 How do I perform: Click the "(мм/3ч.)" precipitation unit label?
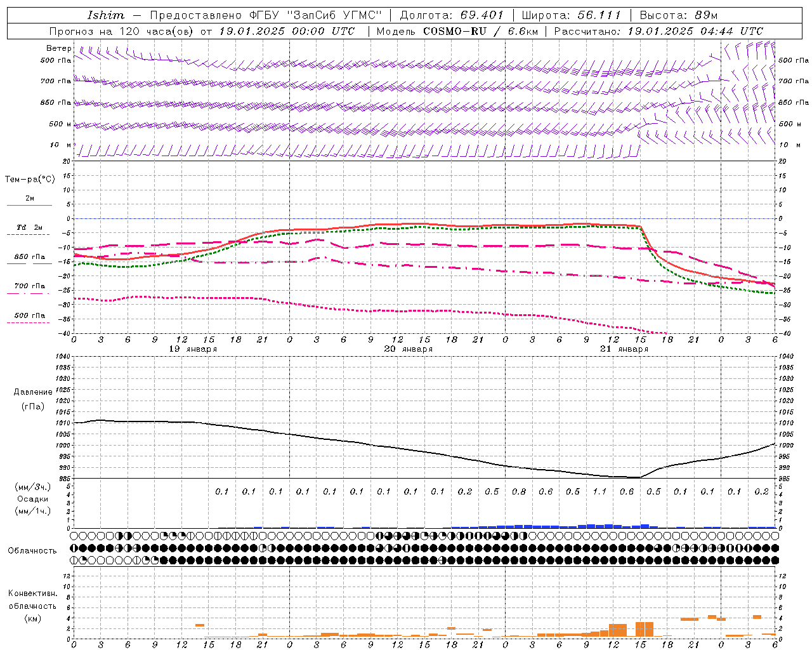[x=33, y=487]
